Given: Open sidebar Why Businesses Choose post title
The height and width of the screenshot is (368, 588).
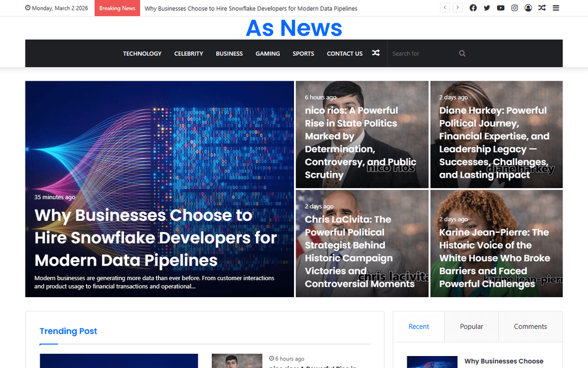Looking at the screenshot, I should tap(504, 361).
